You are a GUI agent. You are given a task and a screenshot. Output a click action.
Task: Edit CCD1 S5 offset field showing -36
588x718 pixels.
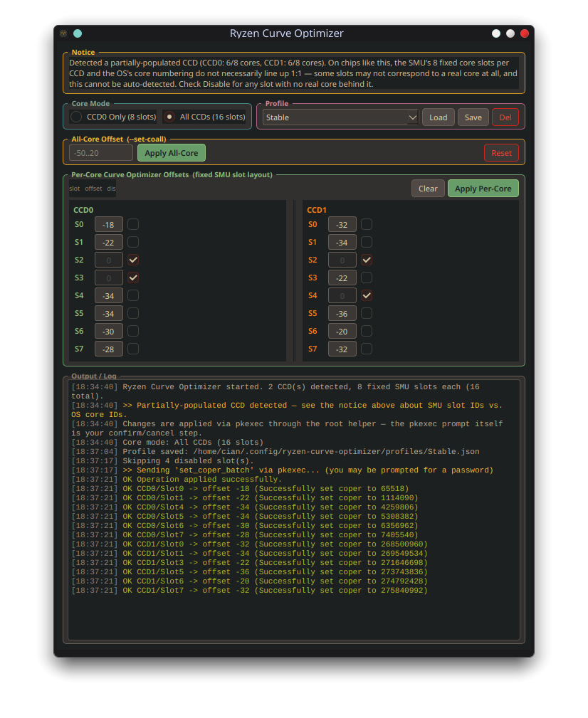342,314
